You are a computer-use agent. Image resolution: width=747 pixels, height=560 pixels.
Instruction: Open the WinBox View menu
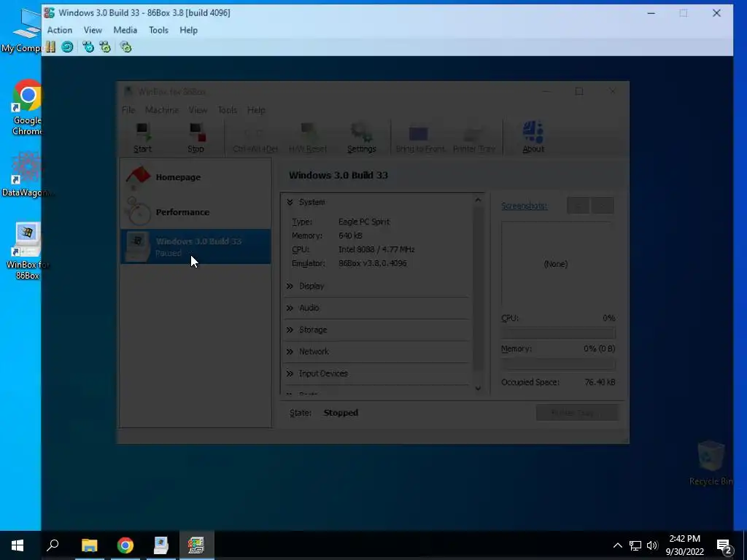(x=198, y=110)
